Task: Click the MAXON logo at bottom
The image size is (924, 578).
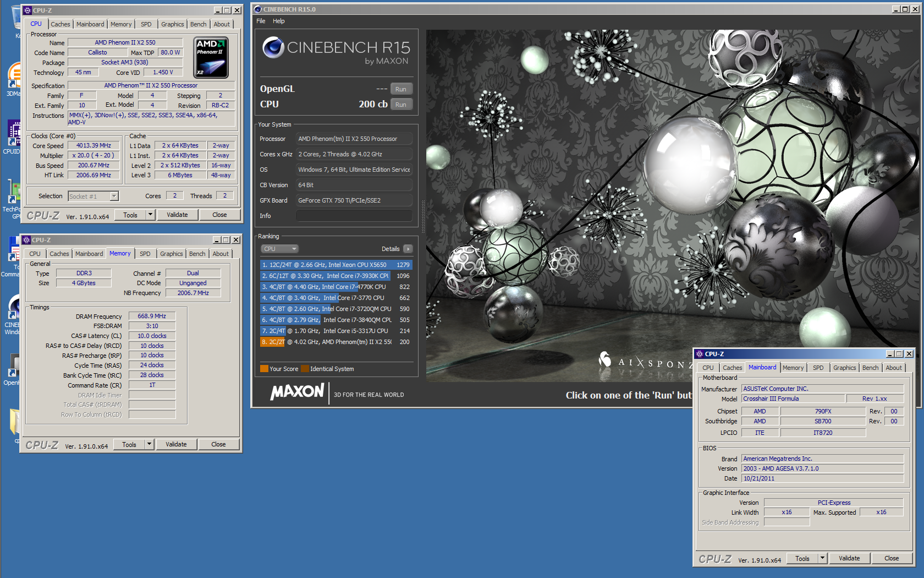Action: pos(297,392)
